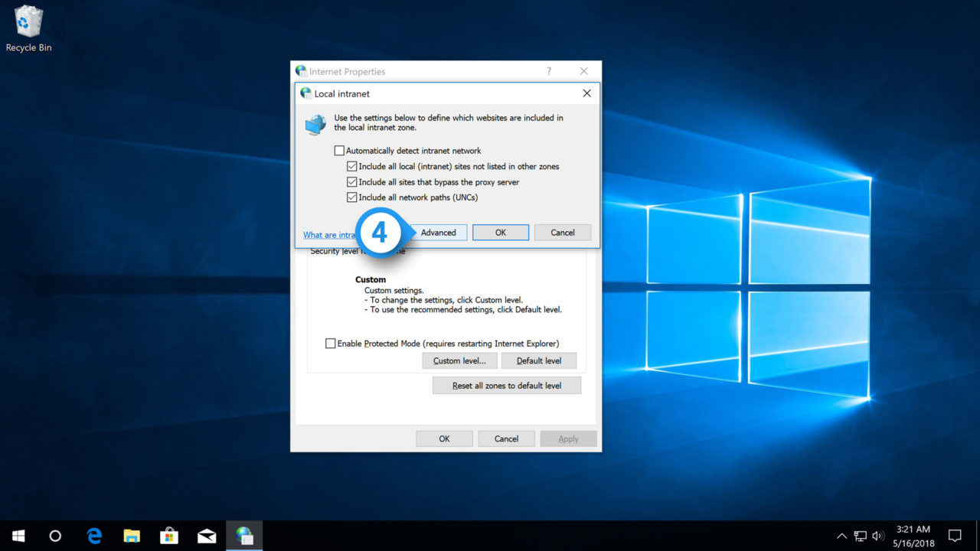Disable Include all sites that bypass the proxy server
The image size is (980, 551).
351,181
